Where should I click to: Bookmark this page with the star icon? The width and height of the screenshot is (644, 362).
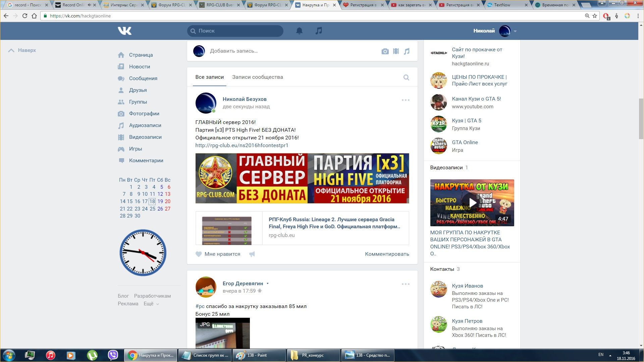click(595, 16)
